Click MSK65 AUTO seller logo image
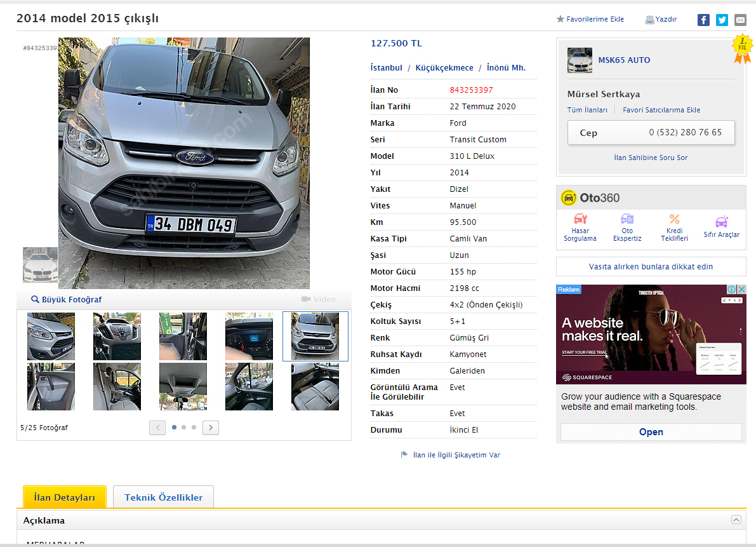Image resolution: width=756 pixels, height=547 pixels. click(580, 60)
